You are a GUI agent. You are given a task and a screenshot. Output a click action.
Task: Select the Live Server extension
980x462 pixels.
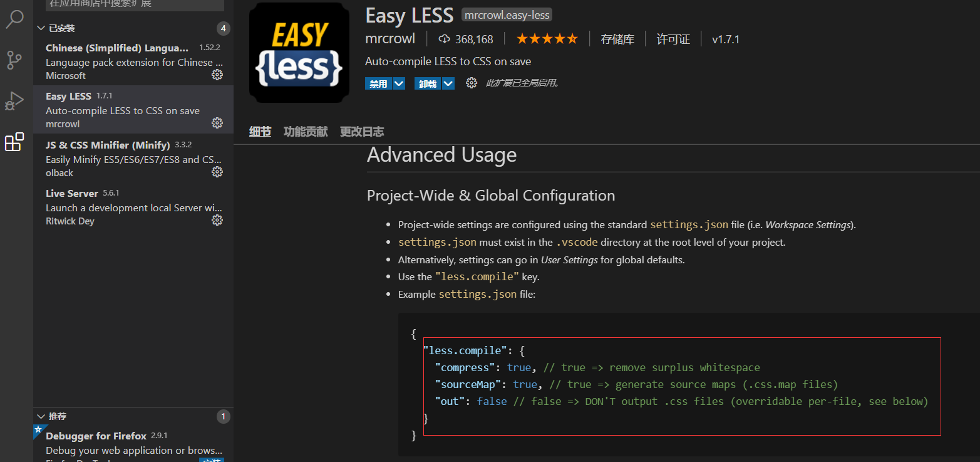click(133, 207)
